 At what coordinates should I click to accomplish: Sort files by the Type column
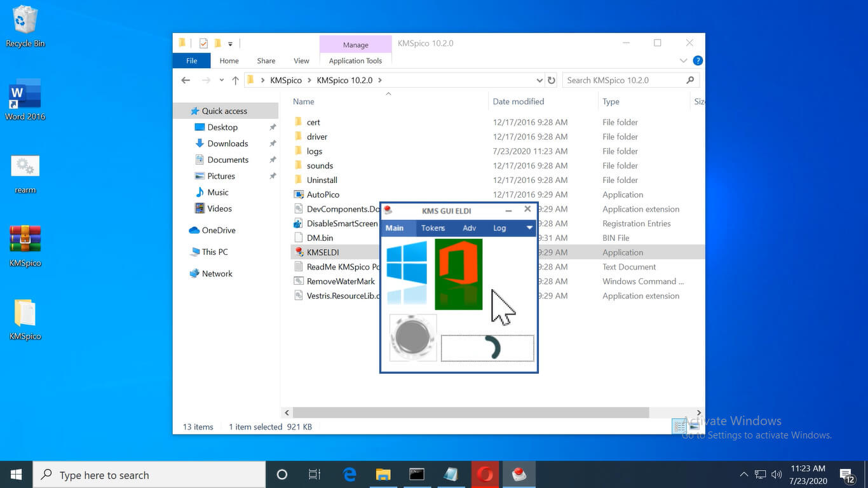(x=611, y=102)
